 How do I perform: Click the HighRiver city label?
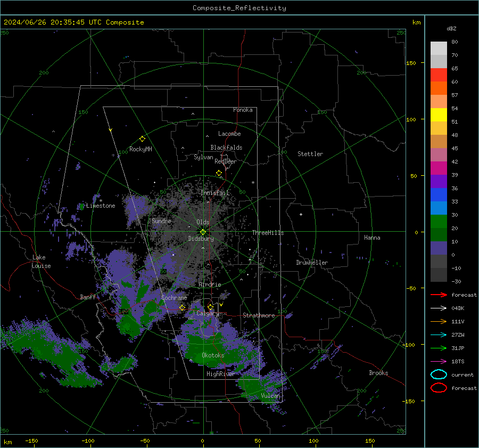pyautogui.click(x=220, y=374)
